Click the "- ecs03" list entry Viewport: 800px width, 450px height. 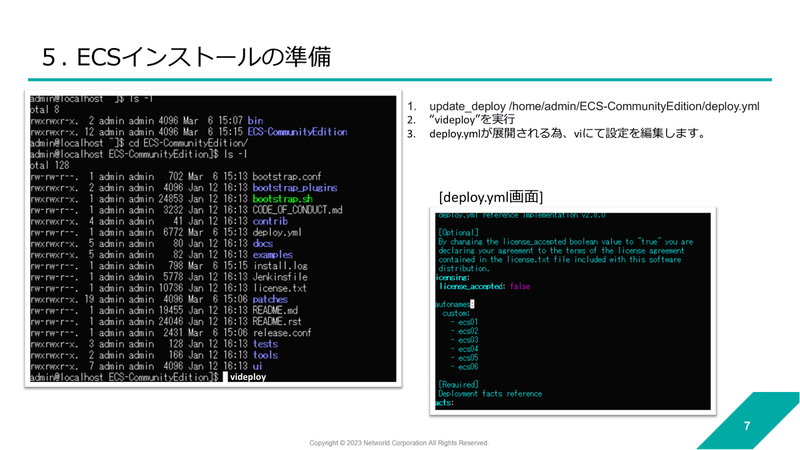coord(464,340)
